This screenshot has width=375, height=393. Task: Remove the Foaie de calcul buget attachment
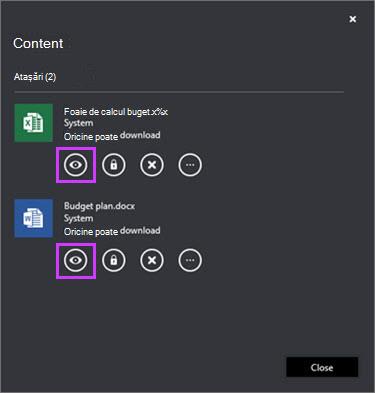[x=152, y=165]
